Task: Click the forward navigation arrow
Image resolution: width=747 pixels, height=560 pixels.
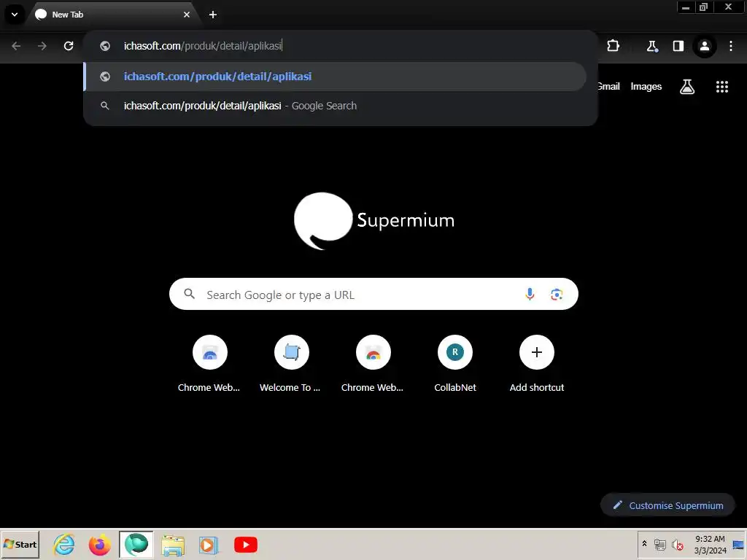Action: [x=42, y=46]
